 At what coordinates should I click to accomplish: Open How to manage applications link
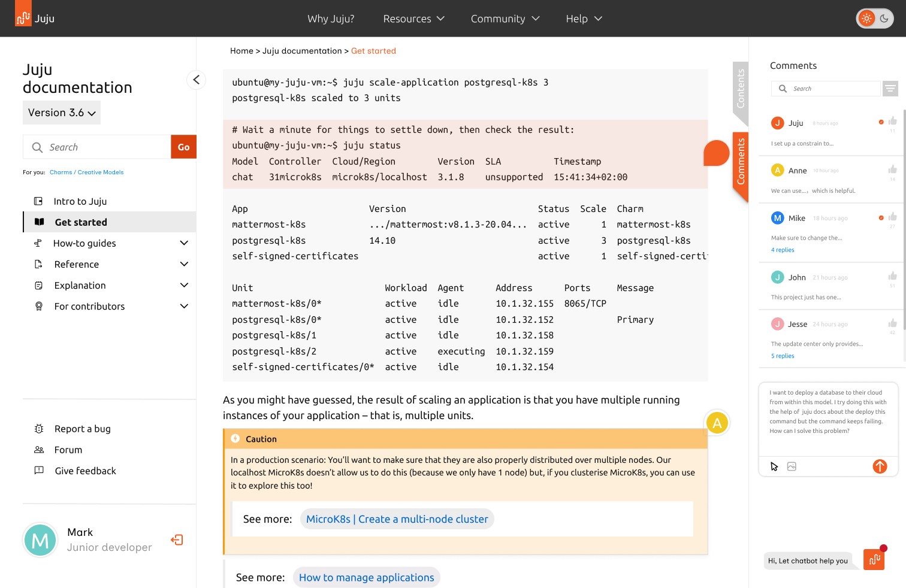[x=367, y=577]
